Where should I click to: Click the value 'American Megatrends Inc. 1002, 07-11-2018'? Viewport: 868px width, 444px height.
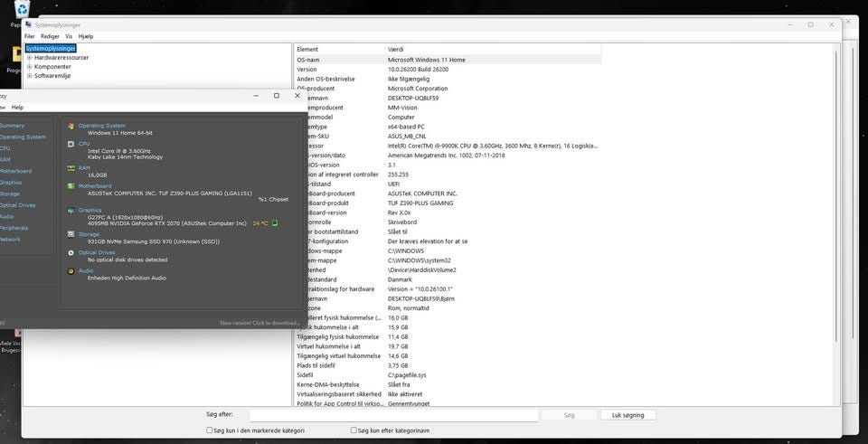(x=446, y=156)
